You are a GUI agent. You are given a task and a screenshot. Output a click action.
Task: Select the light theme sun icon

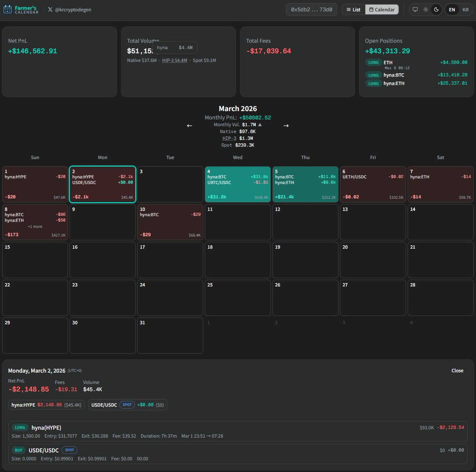(426, 10)
